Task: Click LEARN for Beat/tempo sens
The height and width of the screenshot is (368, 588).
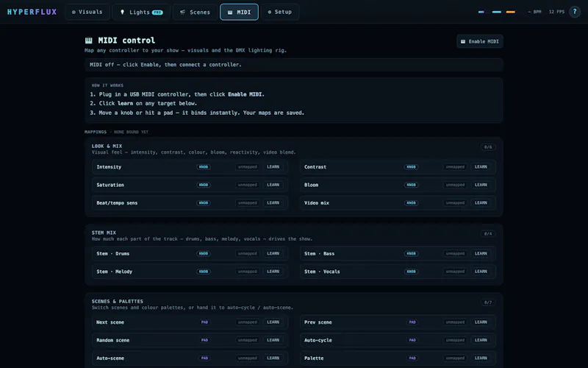Action: (x=273, y=203)
